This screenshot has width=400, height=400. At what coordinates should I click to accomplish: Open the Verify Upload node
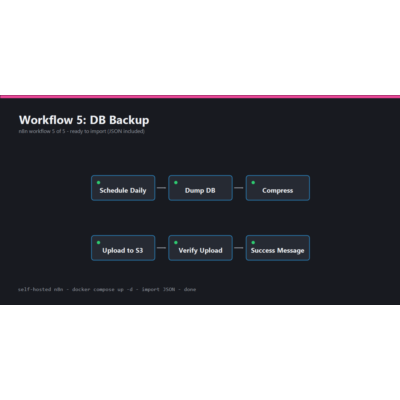[x=200, y=248]
